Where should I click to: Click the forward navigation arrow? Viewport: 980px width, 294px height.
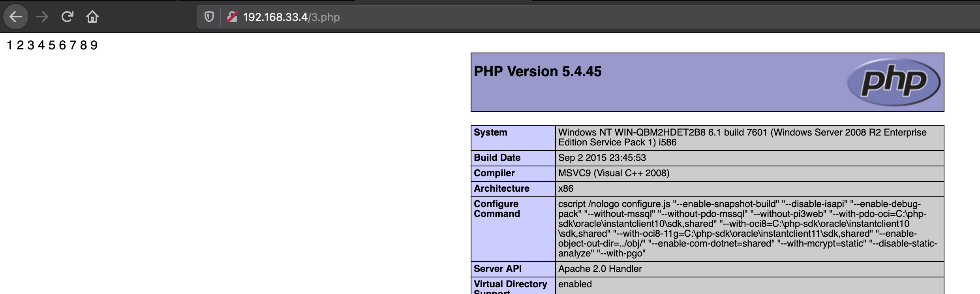[42, 17]
